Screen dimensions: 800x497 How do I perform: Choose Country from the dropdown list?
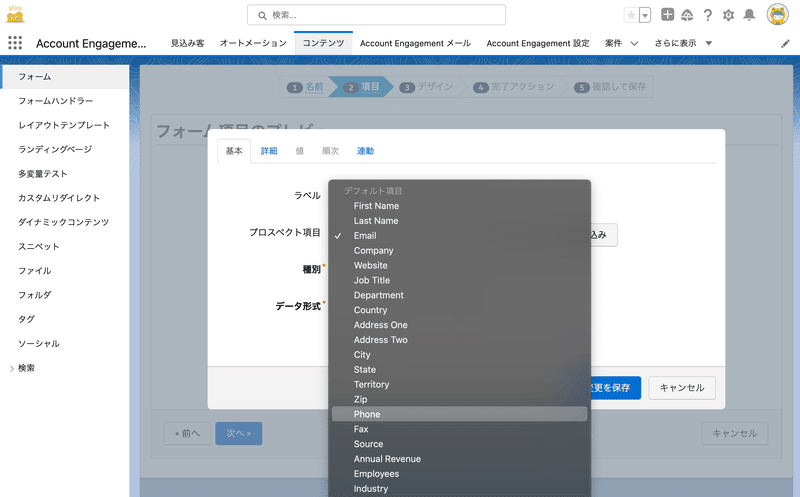(459, 310)
